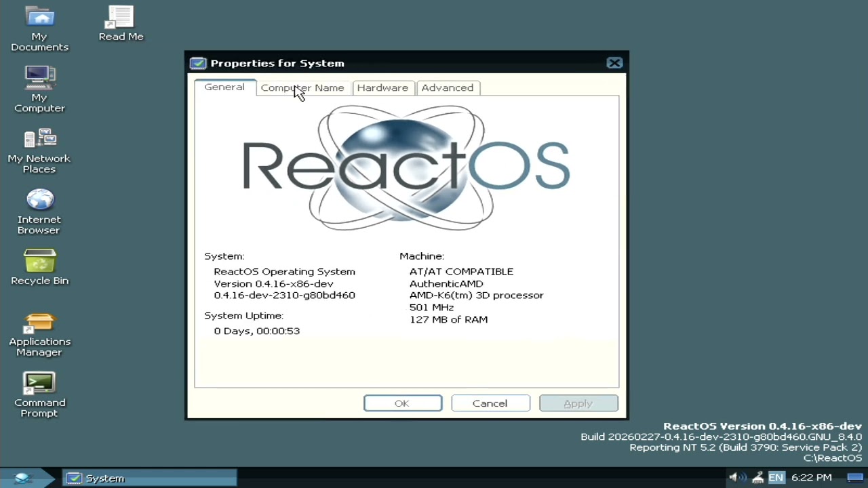Click the 6:22 PM taskbar clock
Image resolution: width=868 pixels, height=488 pixels.
[812, 478]
